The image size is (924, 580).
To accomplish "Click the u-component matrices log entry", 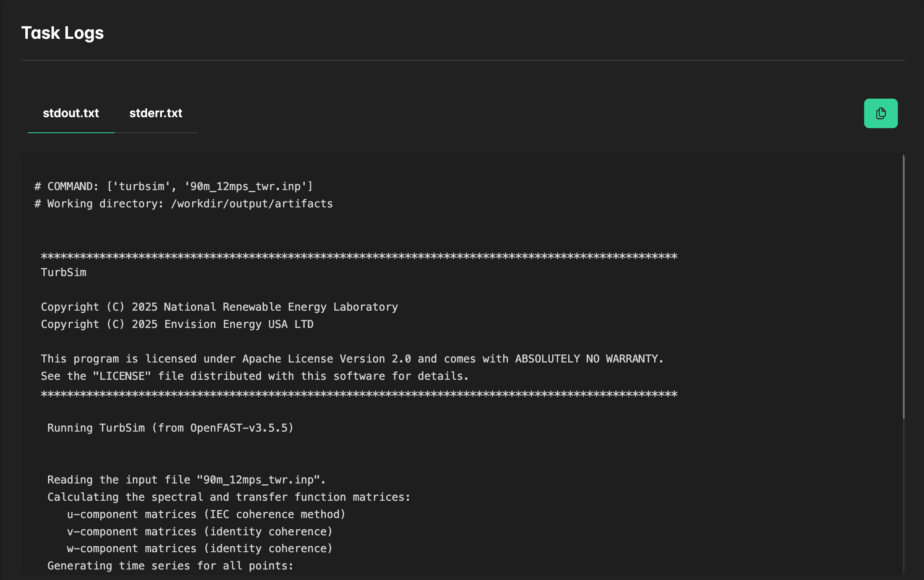I will coord(206,514).
